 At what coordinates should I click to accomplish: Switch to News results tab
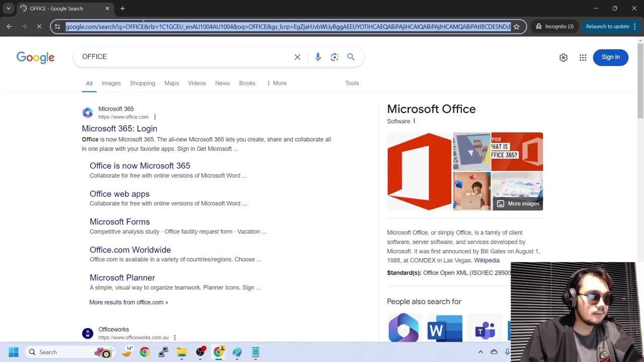click(x=222, y=83)
